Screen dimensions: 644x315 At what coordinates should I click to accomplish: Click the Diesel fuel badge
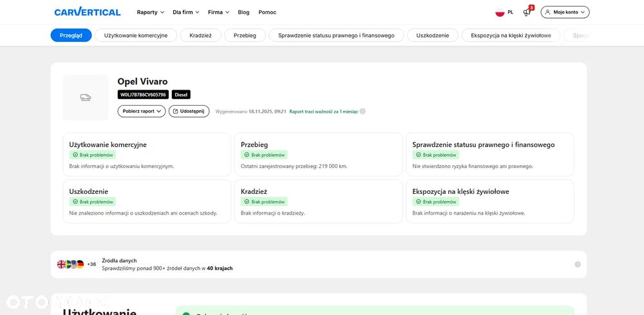(181, 95)
